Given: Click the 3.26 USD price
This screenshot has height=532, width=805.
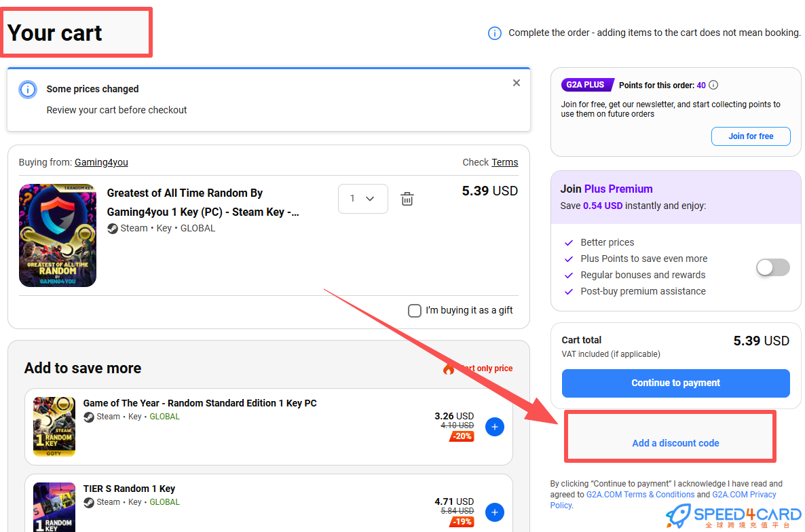Looking at the screenshot, I should coord(454,416).
